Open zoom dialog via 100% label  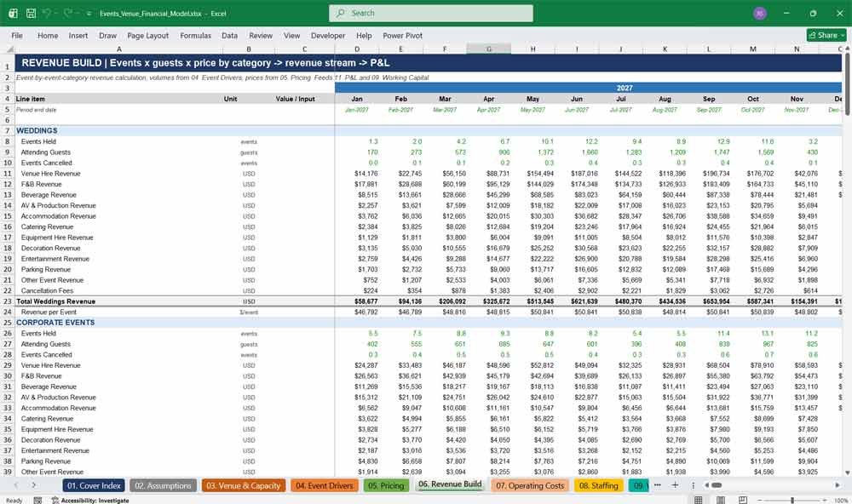pyautogui.click(x=841, y=501)
